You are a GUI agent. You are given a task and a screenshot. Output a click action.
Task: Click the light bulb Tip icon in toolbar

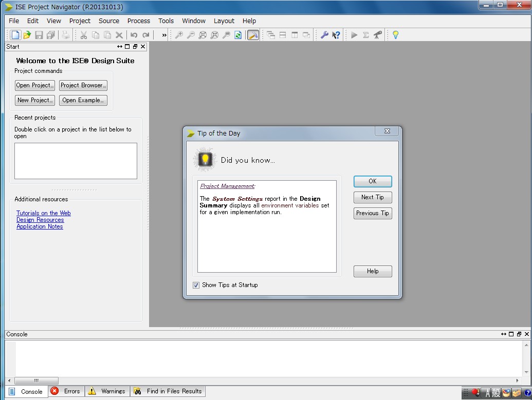pos(396,35)
